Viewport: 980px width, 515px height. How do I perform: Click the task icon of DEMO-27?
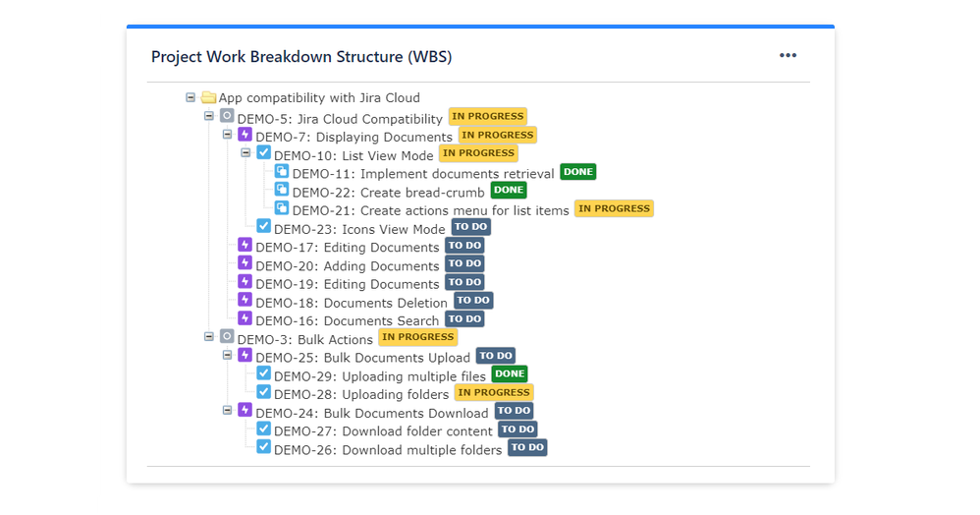tap(264, 429)
